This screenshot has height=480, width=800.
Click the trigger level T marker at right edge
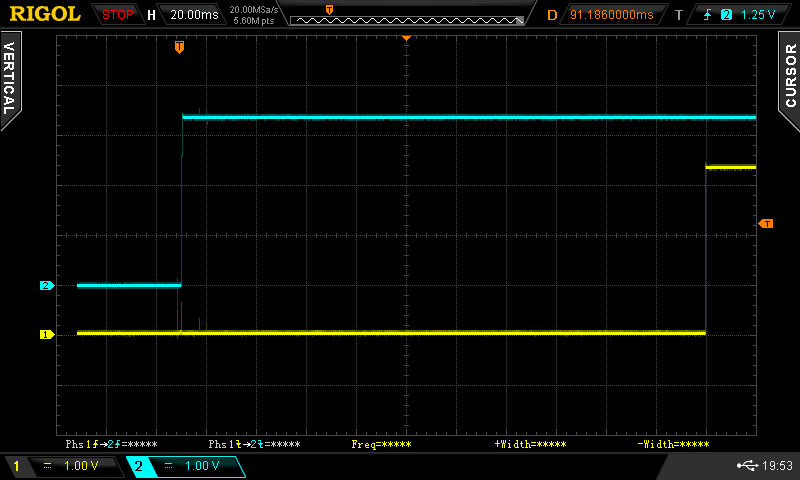click(766, 223)
